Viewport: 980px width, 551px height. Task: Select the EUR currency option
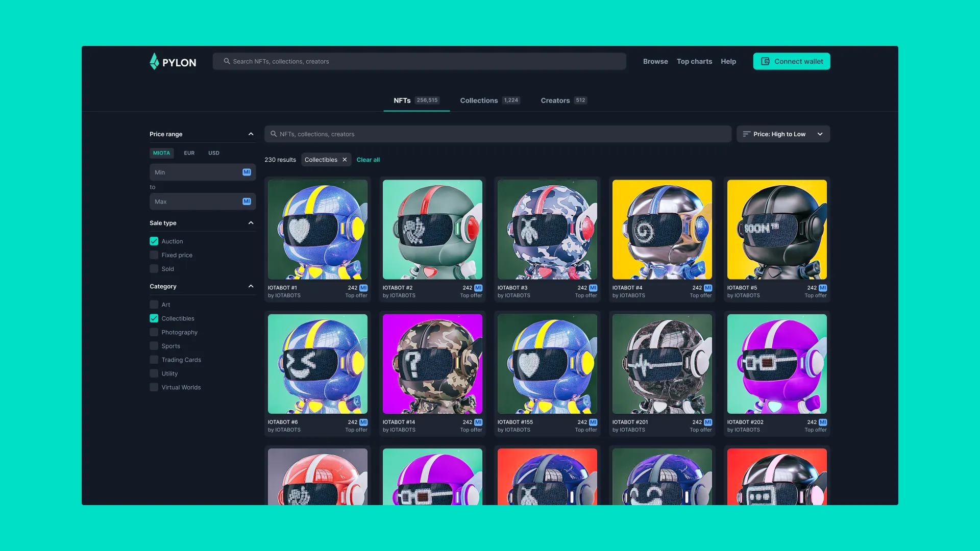[x=189, y=153]
